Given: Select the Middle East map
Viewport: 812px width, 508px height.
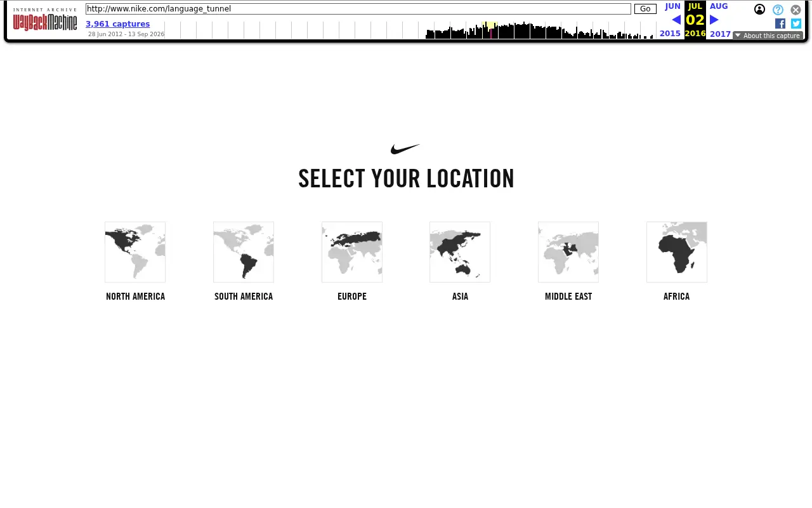Looking at the screenshot, I should (x=568, y=252).
